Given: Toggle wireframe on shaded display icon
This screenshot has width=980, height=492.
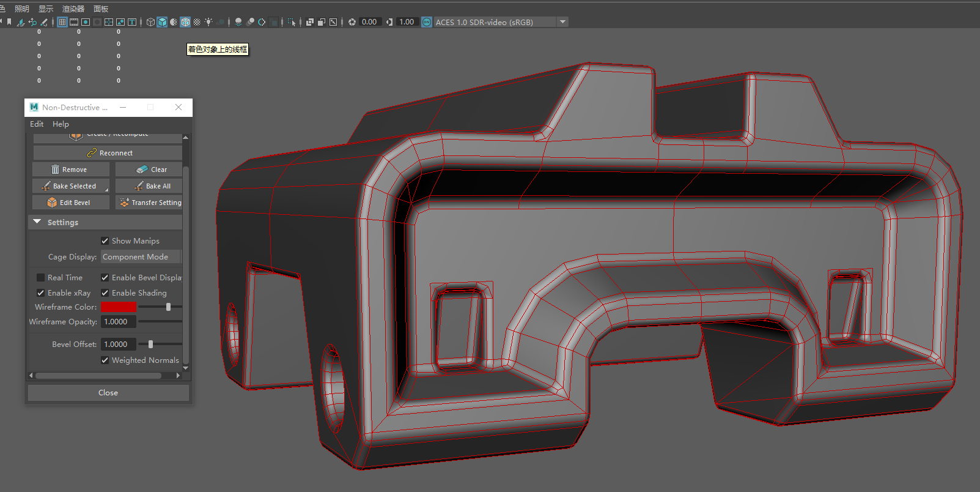Looking at the screenshot, I should (185, 22).
